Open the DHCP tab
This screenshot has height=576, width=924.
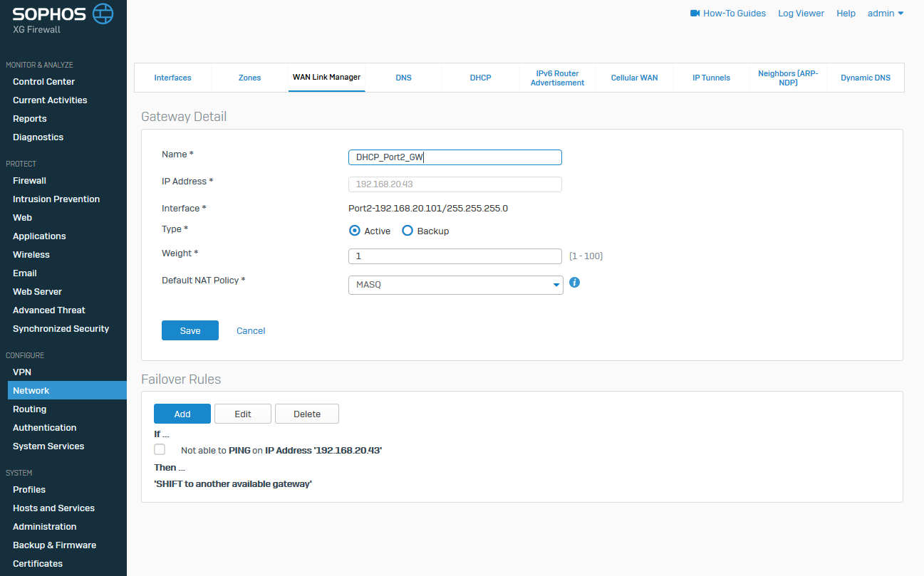(480, 78)
